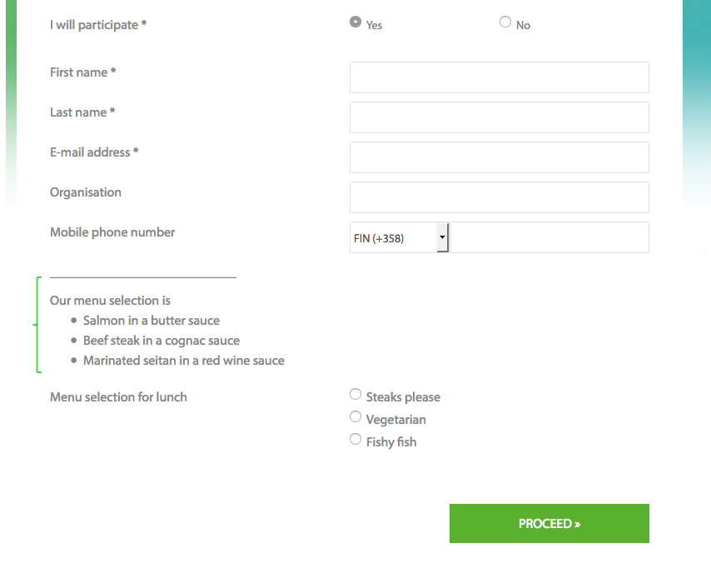Click the E-mail address text box
This screenshot has width=711, height=588.
tap(500, 157)
